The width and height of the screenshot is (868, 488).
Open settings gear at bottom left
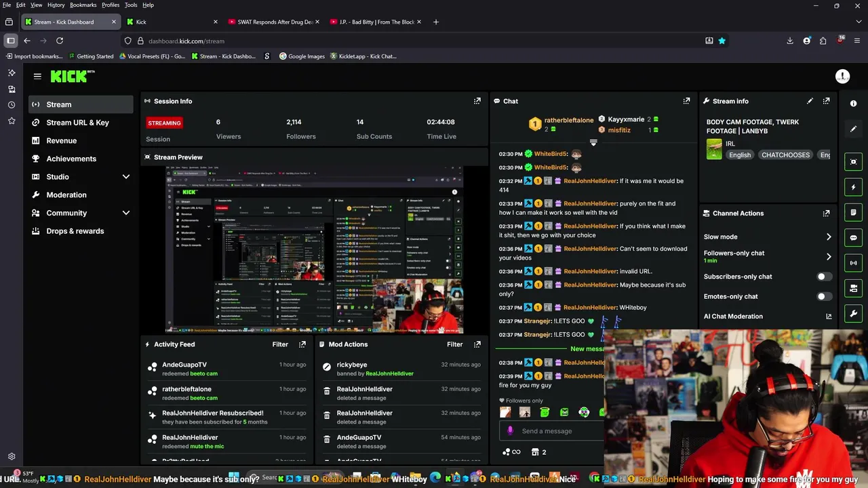(12, 457)
